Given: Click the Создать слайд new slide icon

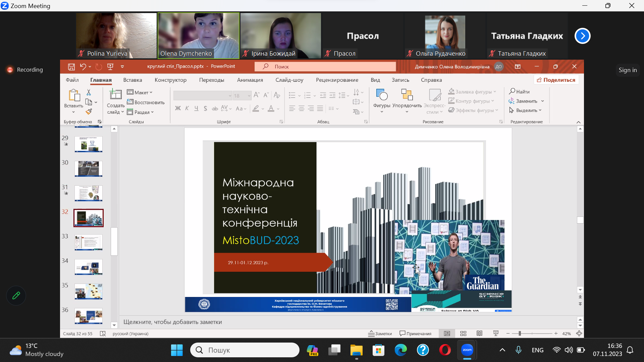Looking at the screenshot, I should tap(116, 95).
